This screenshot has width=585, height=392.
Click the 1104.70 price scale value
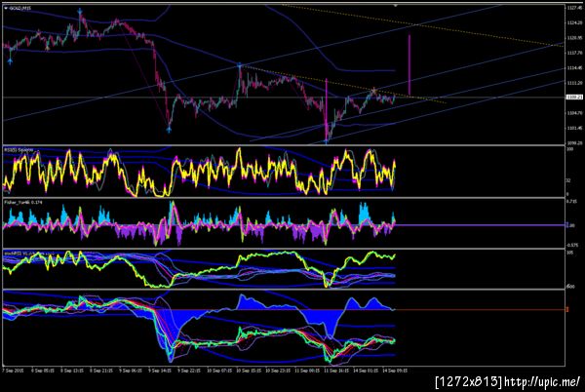[574, 113]
